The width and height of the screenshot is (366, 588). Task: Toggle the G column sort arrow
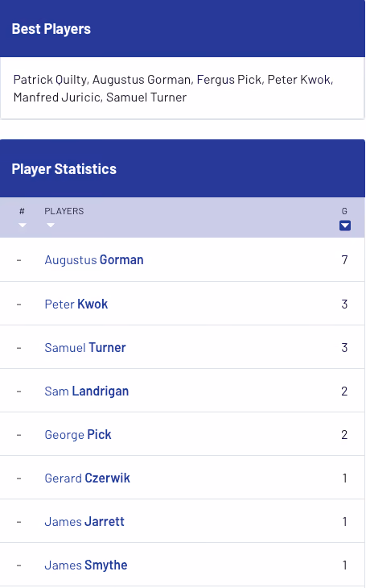click(344, 226)
